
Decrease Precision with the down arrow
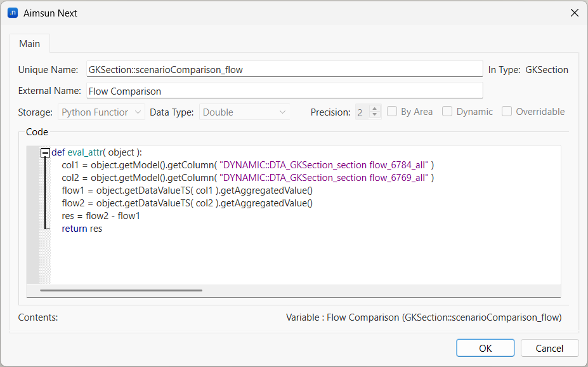375,116
